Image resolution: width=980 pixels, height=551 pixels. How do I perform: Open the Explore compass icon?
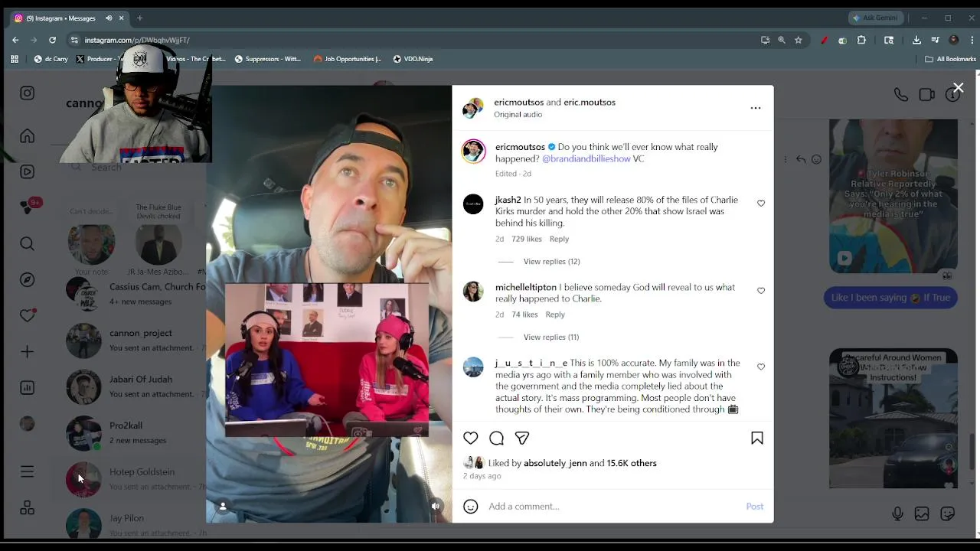28,279
